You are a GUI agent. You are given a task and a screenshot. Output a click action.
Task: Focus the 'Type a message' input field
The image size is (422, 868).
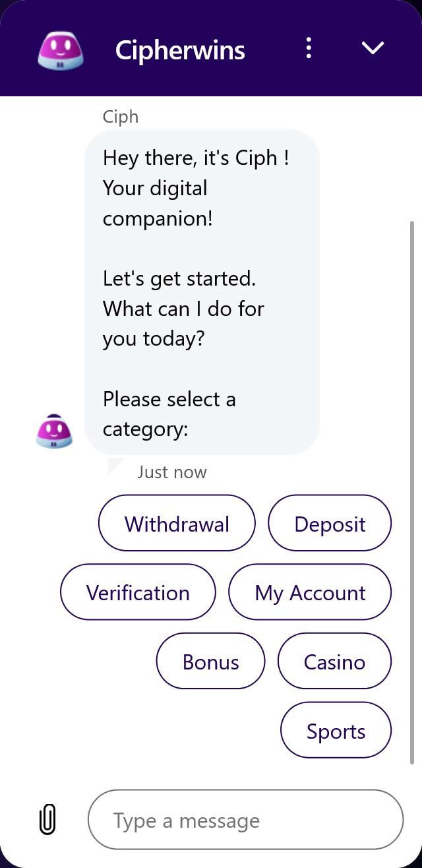tap(245, 820)
